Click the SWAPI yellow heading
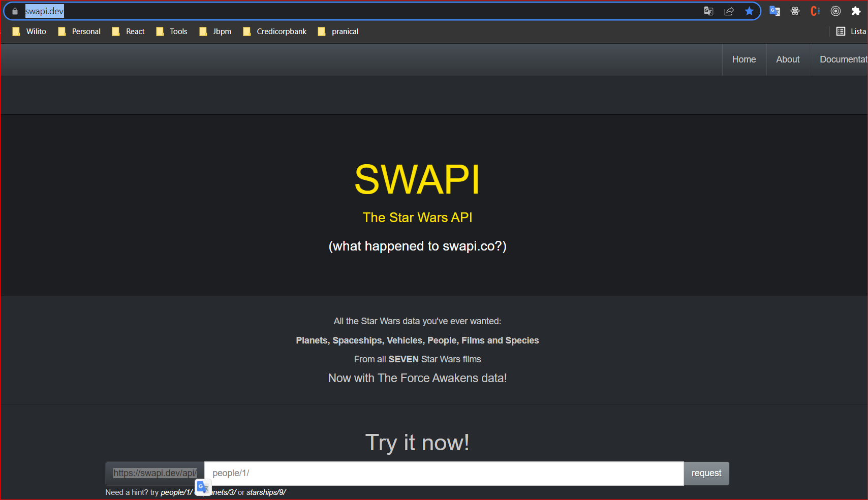This screenshot has height=500, width=868. [x=417, y=179]
